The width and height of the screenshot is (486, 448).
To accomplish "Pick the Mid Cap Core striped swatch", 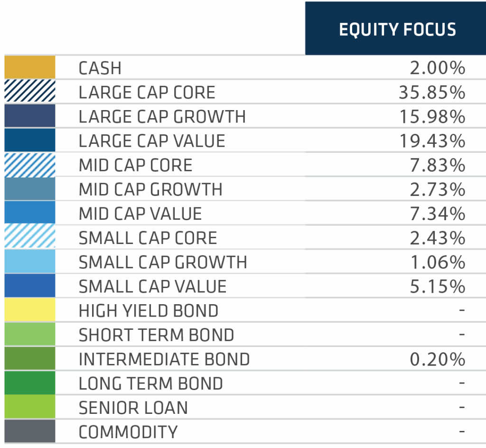I will [30, 165].
